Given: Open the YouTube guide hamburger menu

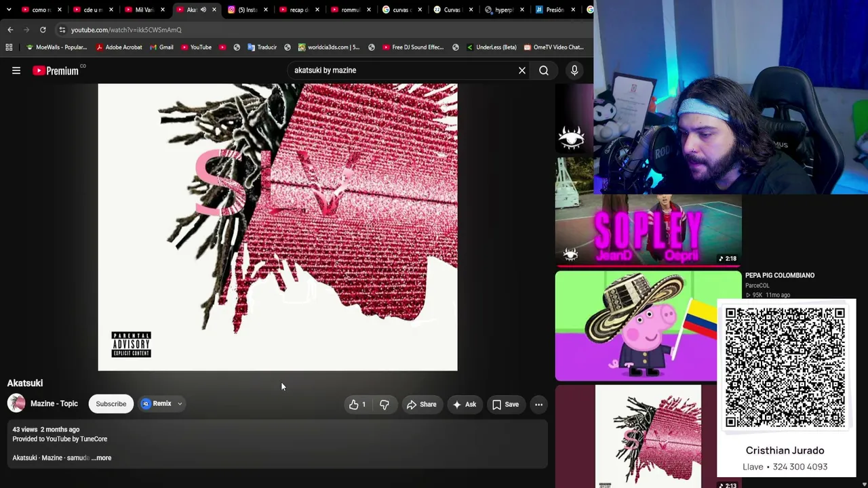Looking at the screenshot, I should 16,70.
